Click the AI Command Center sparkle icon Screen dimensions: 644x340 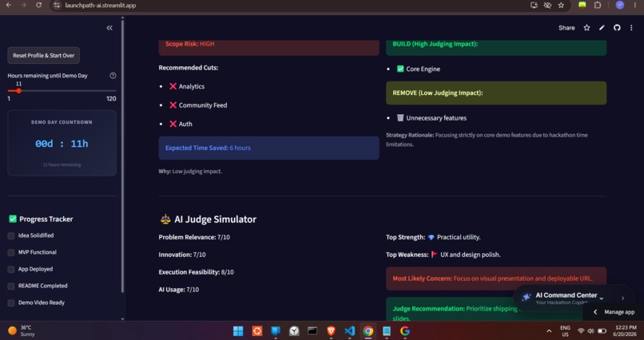tap(526, 298)
